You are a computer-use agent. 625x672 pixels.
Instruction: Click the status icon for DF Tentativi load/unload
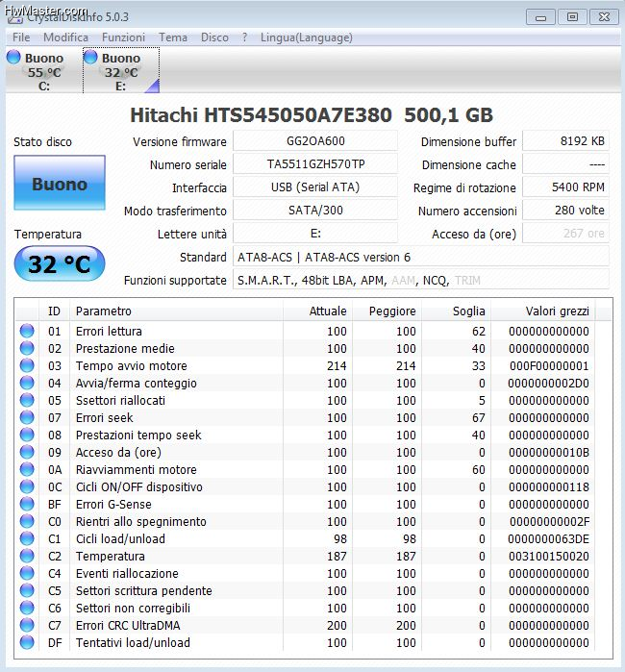(27, 642)
